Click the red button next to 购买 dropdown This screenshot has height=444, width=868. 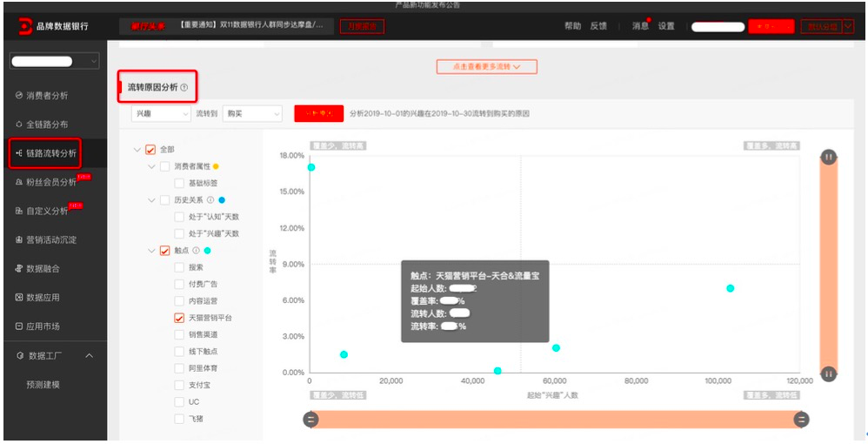319,114
